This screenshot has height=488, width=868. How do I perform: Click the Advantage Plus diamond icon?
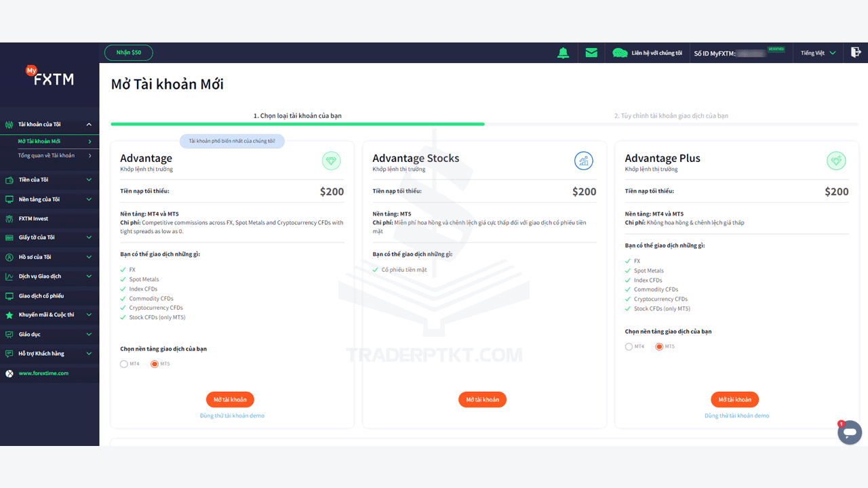836,161
